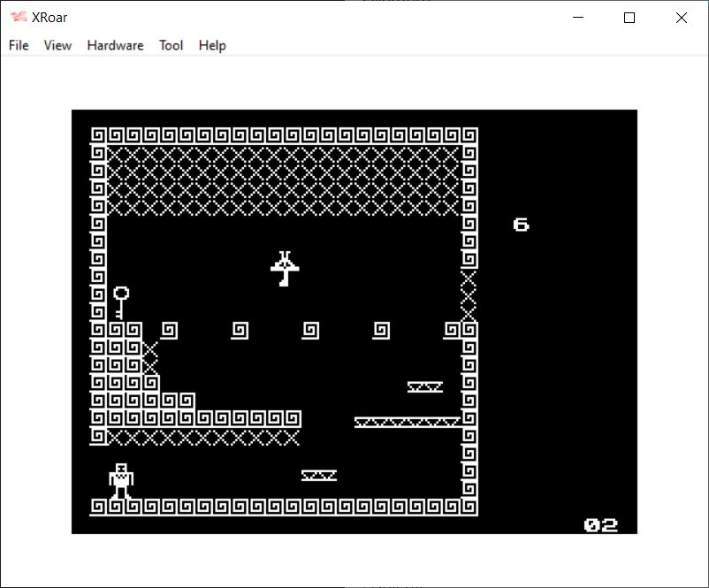
Task: Click the long zigzag platform on the right
Action: [407, 423]
